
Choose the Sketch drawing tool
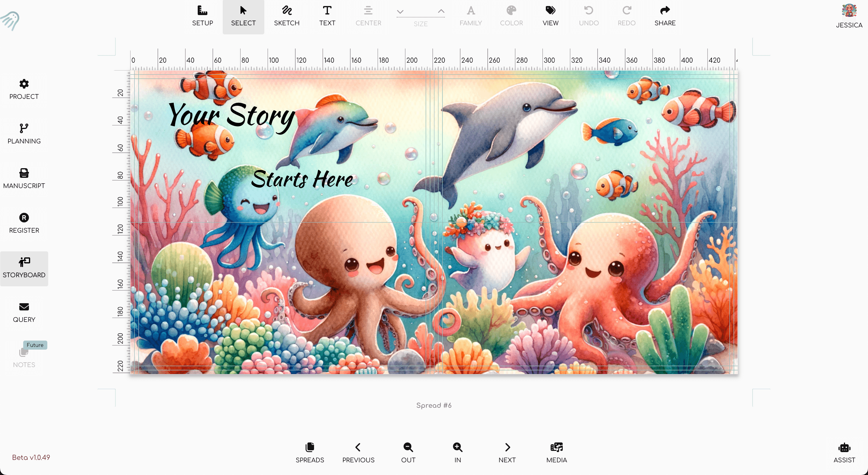click(x=286, y=16)
